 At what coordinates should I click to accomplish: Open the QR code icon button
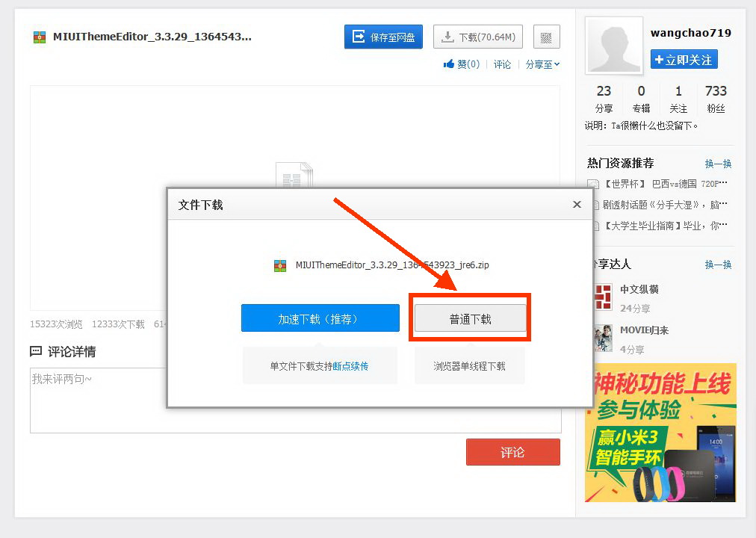pos(546,37)
